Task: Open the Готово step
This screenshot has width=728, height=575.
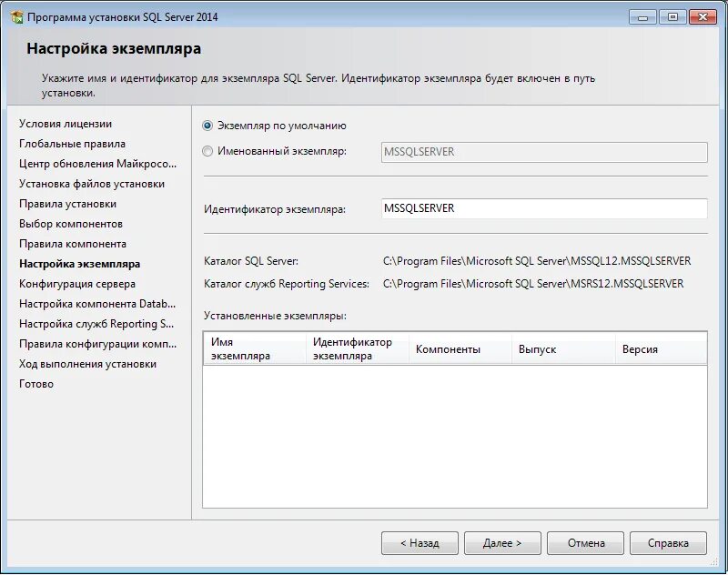Action: [x=36, y=384]
